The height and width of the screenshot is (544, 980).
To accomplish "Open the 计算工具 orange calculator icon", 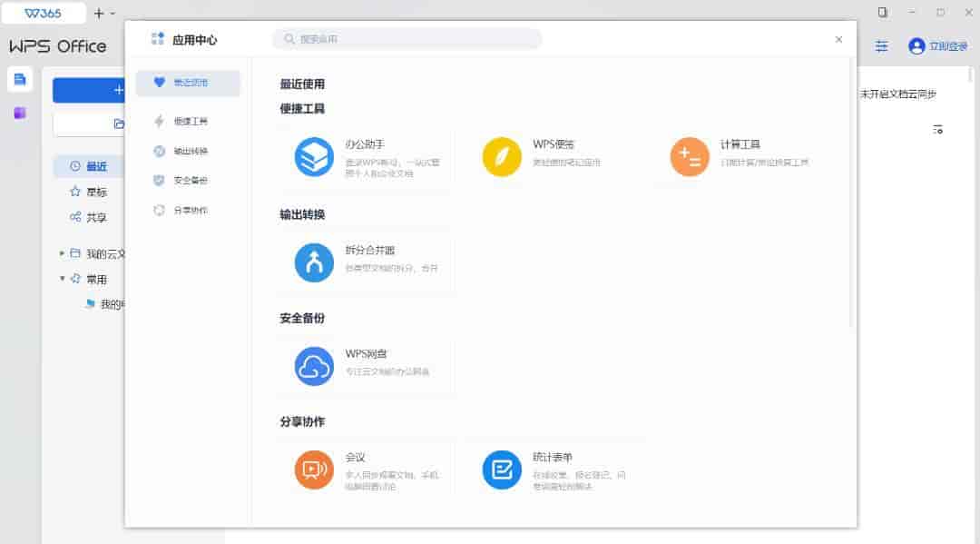I will (x=690, y=157).
